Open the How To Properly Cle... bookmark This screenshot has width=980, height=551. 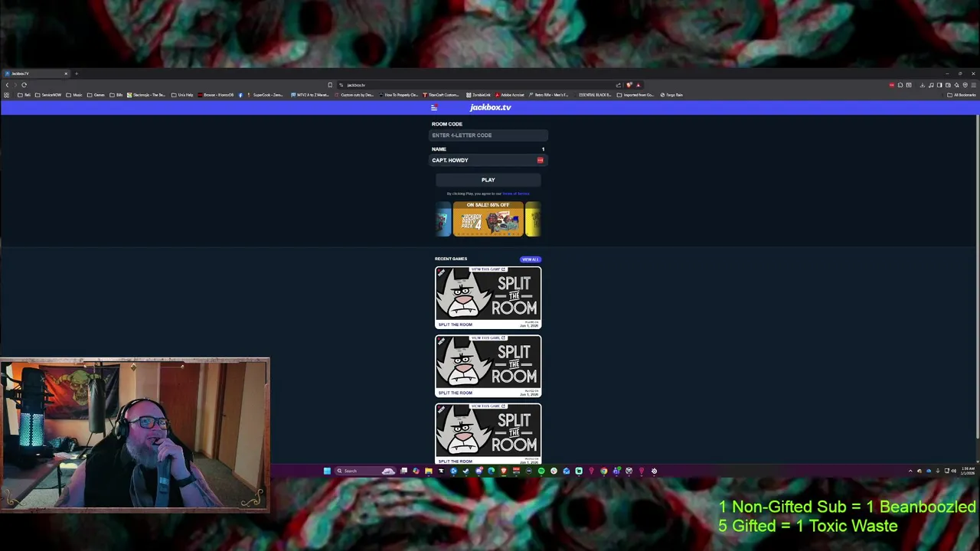tap(399, 95)
